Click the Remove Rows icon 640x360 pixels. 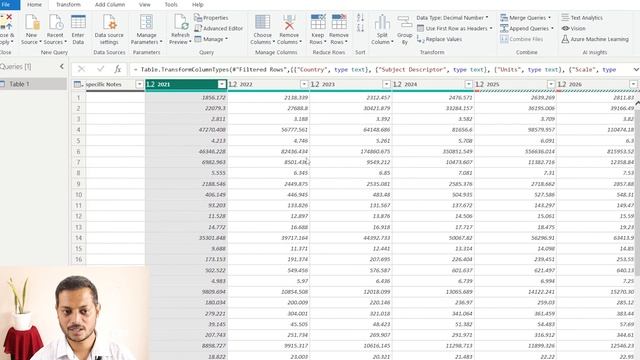(339, 23)
